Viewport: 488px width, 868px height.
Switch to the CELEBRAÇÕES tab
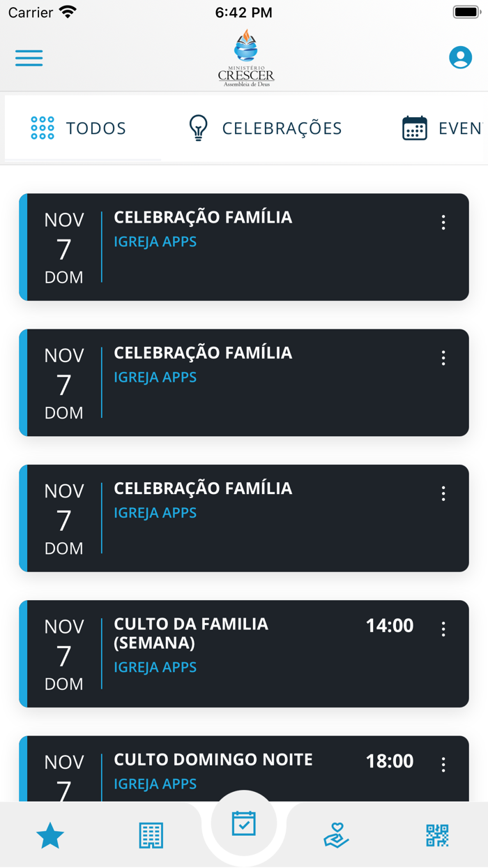282,128
